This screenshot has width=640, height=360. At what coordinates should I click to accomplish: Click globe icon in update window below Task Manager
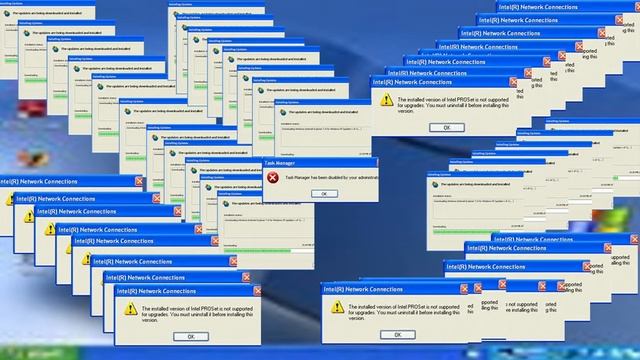point(226,203)
